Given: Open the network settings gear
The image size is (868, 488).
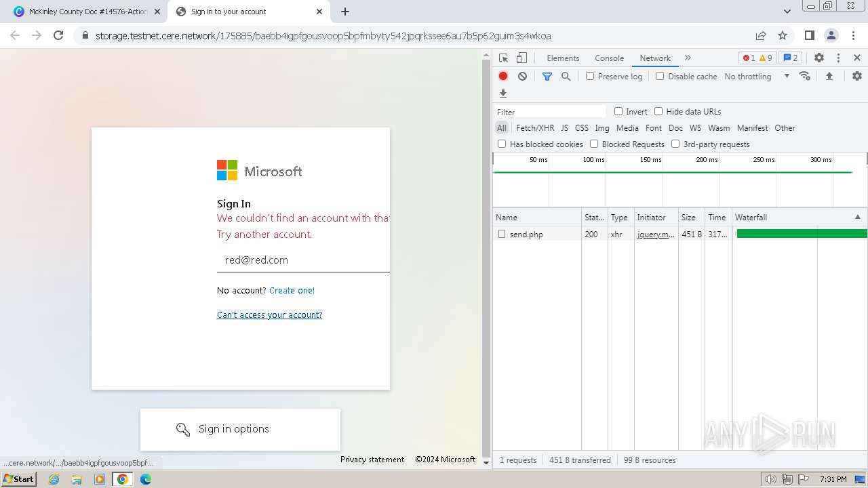Looking at the screenshot, I should [x=857, y=76].
